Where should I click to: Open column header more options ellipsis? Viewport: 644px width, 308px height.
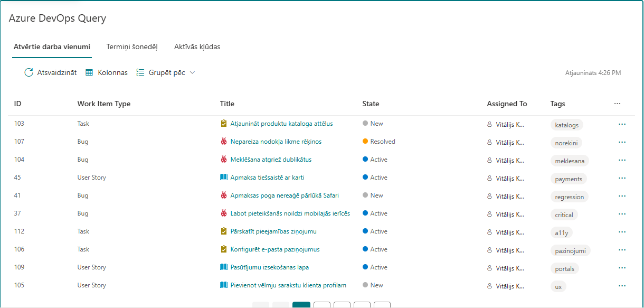(x=617, y=104)
